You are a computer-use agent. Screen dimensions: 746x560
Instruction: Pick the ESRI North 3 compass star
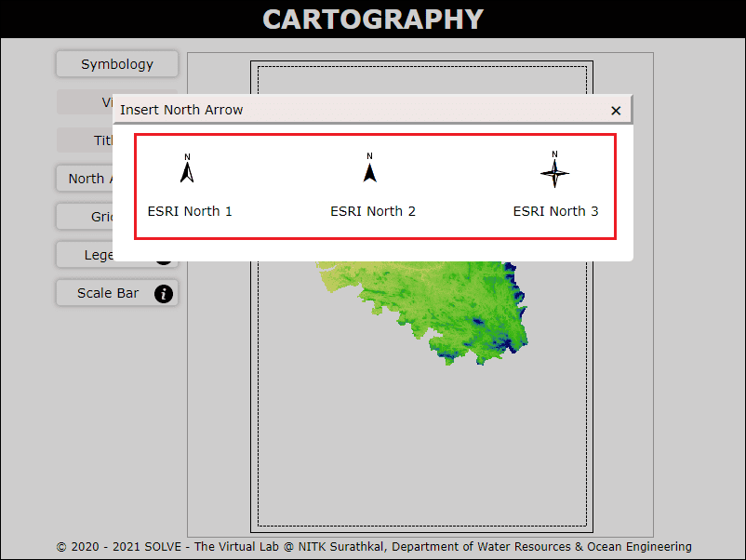(554, 171)
